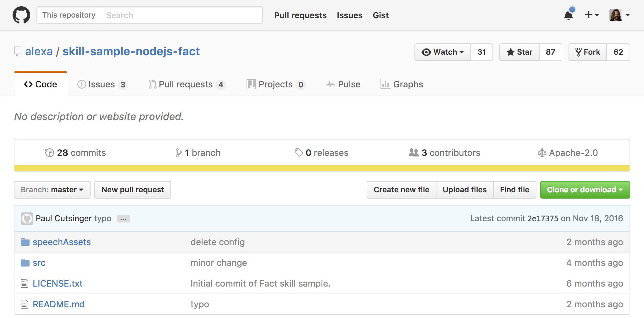Star this repository
Viewport: 644px width, 318px height.
pyautogui.click(x=519, y=52)
